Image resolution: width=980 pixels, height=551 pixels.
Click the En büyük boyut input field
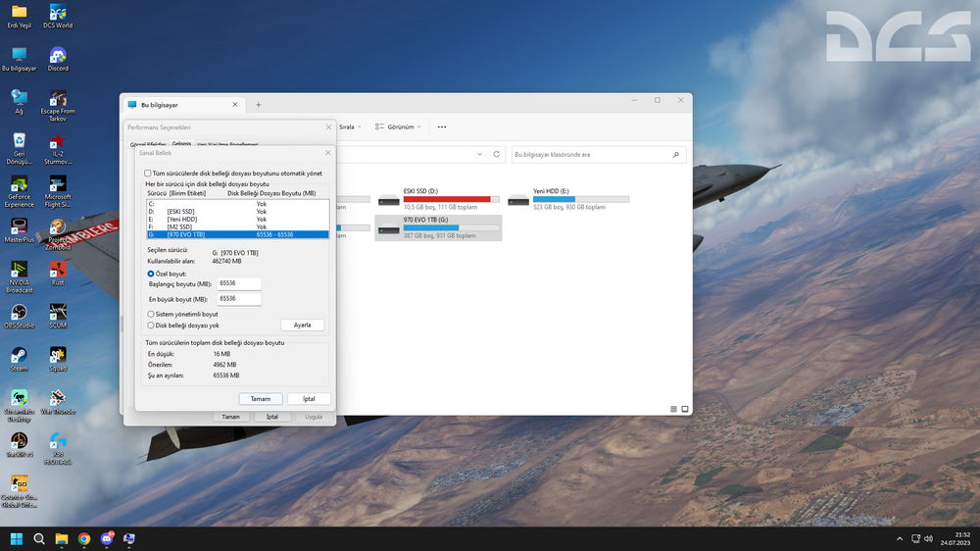(239, 299)
